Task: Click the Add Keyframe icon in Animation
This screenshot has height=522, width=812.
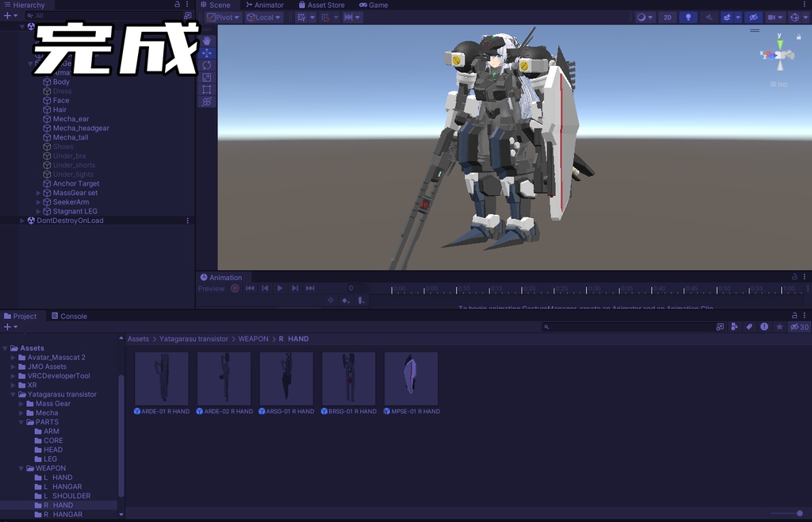Action: click(x=346, y=301)
